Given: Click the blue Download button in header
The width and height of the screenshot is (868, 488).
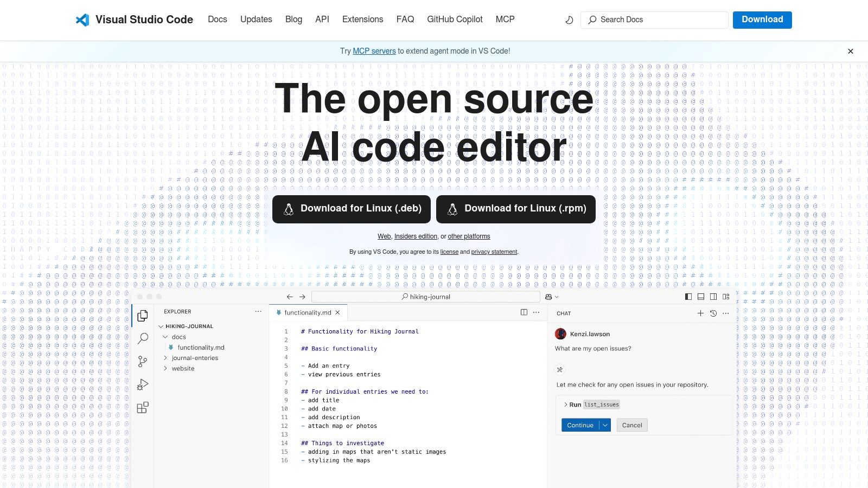Looking at the screenshot, I should [x=762, y=20].
